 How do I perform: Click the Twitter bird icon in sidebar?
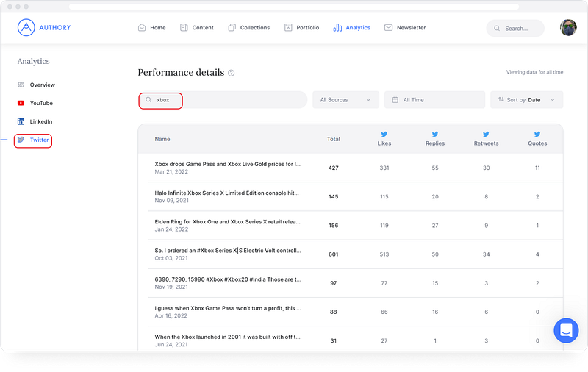21,140
